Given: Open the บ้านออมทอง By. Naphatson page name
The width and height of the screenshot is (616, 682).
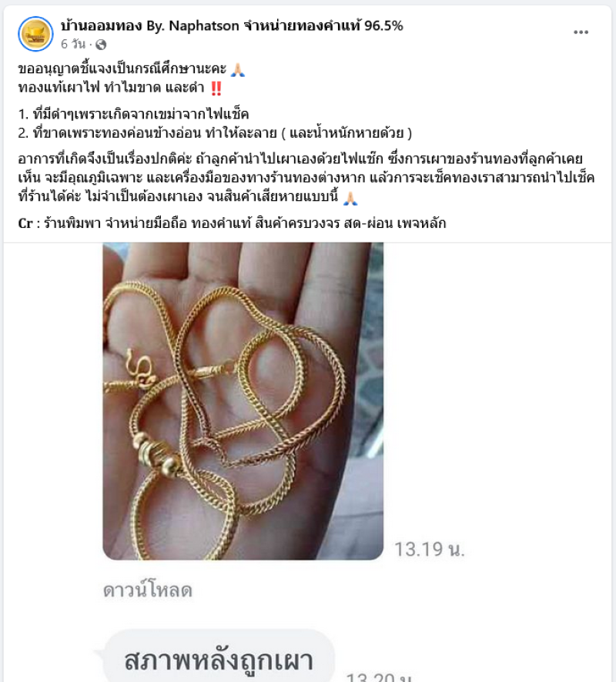Looking at the screenshot, I should tap(232, 25).
